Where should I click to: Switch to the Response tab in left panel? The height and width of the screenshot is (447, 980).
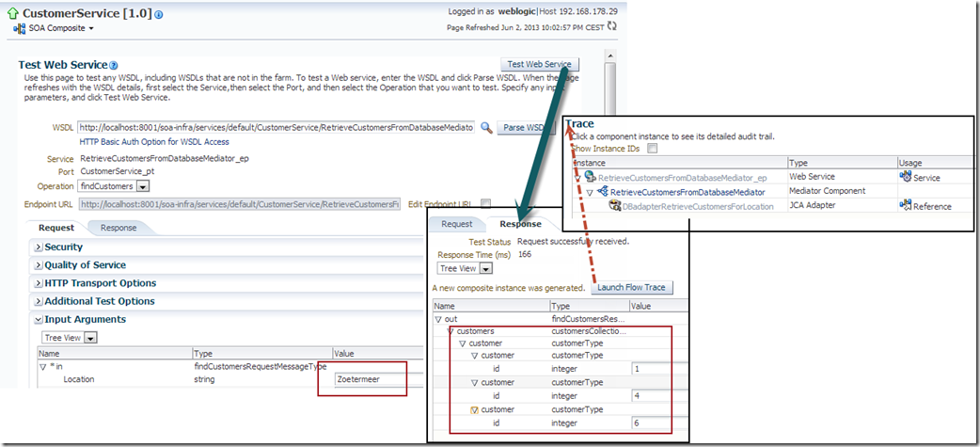click(119, 228)
